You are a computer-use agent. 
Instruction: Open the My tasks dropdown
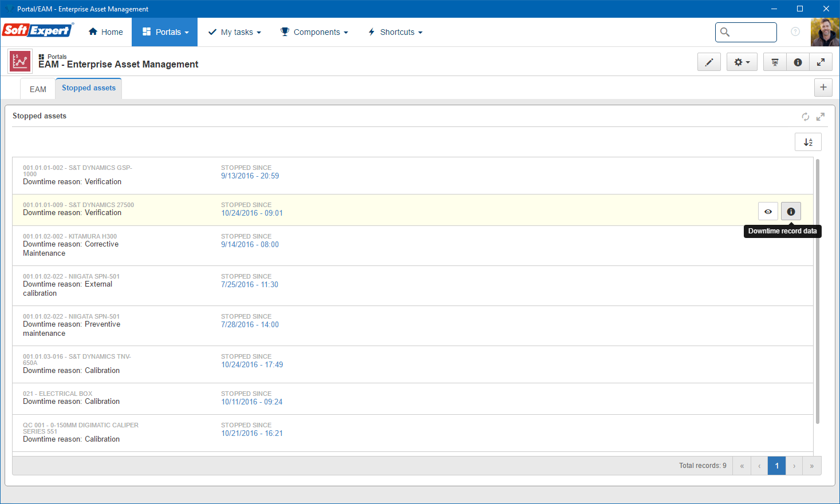235,32
